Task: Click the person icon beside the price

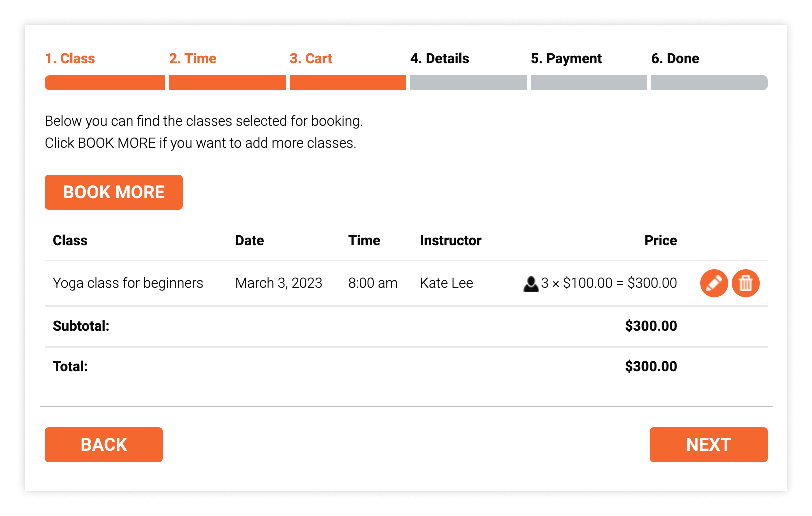Action: pyautogui.click(x=531, y=284)
